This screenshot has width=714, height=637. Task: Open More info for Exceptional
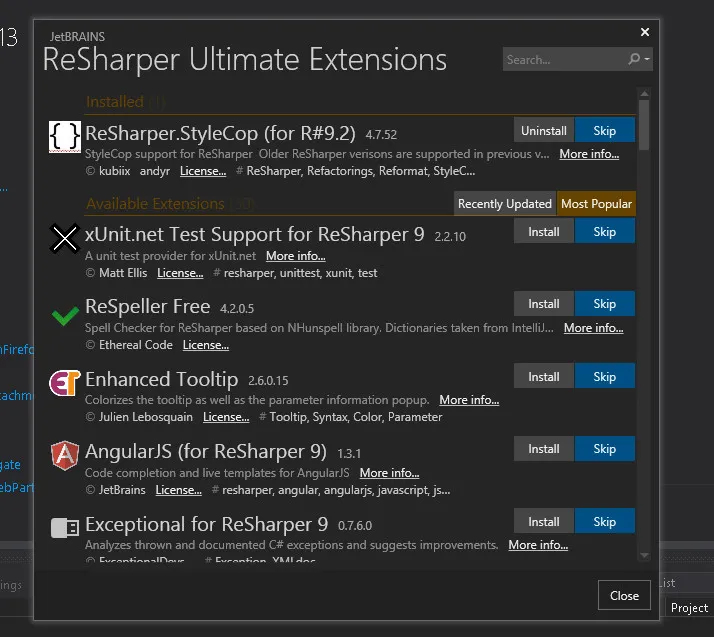tap(538, 545)
